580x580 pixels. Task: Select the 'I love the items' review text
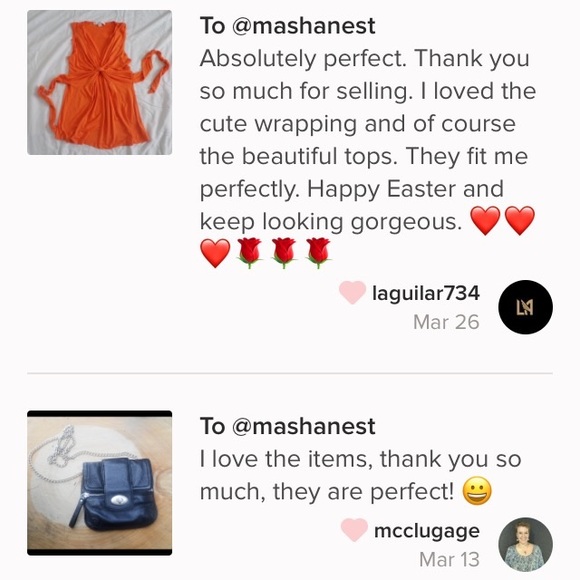[x=361, y=475]
